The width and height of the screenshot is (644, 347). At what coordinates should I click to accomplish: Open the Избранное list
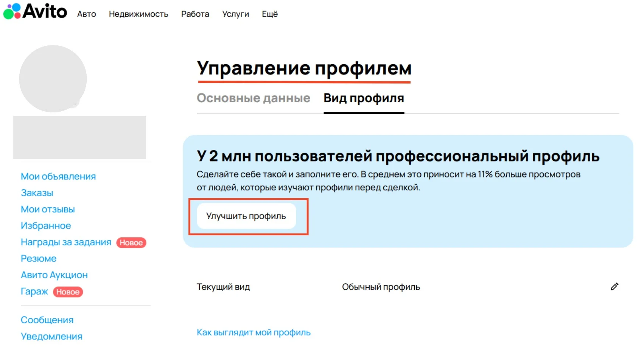(x=45, y=226)
